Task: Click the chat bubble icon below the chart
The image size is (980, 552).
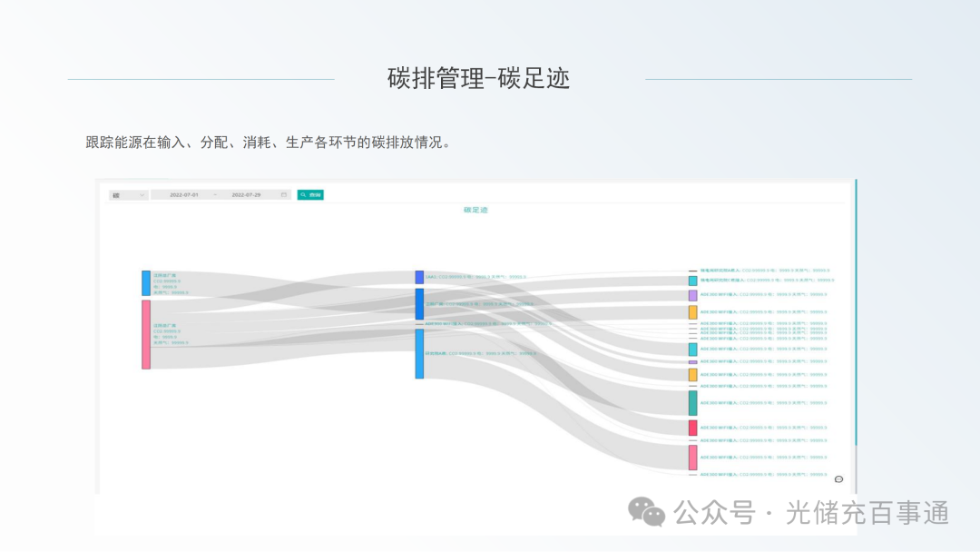Action: 838,479
